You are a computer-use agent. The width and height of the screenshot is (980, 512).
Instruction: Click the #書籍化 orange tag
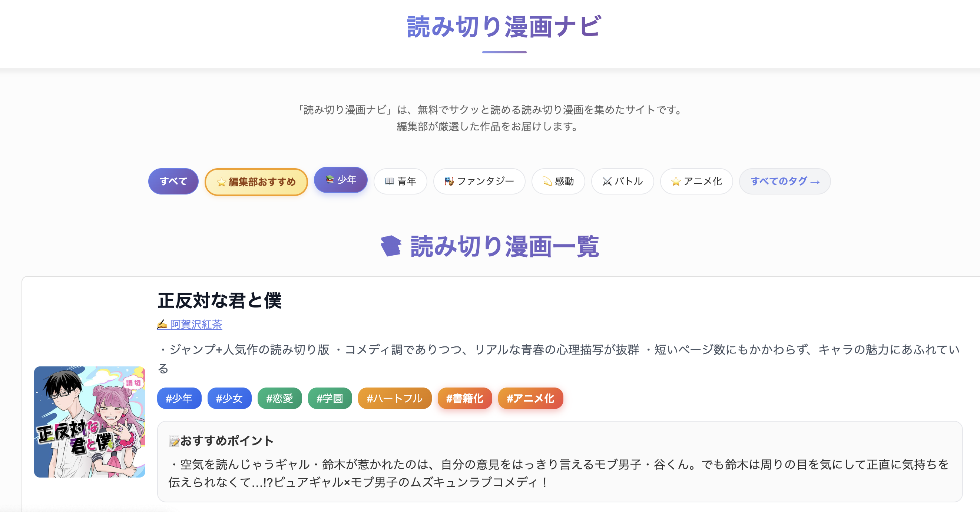[x=464, y=398]
